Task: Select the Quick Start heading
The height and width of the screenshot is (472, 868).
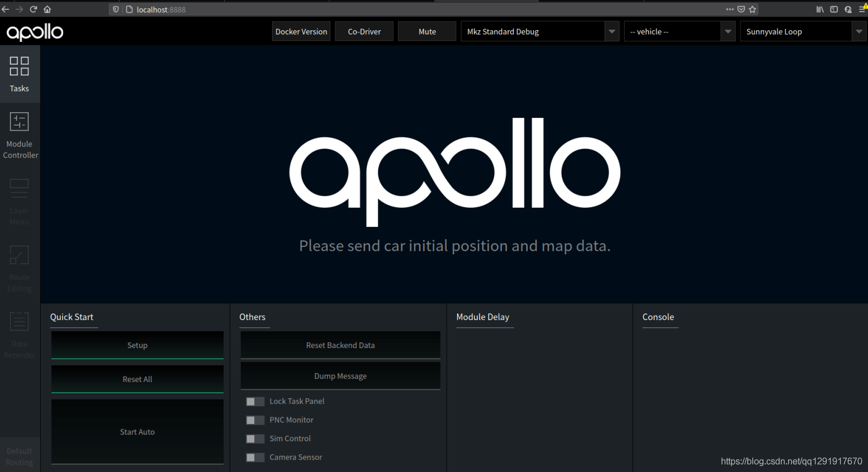Action: tap(72, 317)
